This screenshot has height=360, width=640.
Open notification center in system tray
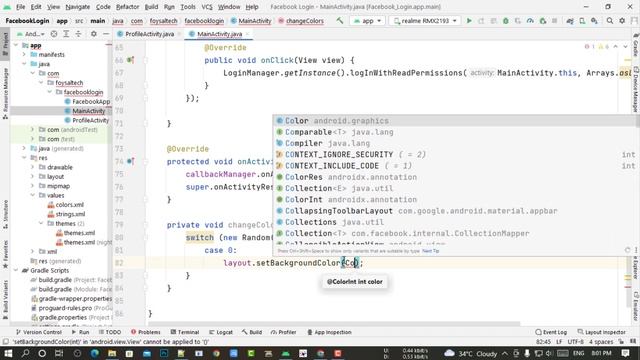coord(625,353)
